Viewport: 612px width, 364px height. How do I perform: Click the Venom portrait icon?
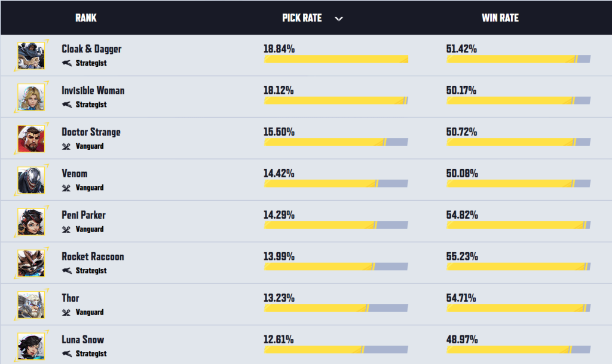point(31,181)
